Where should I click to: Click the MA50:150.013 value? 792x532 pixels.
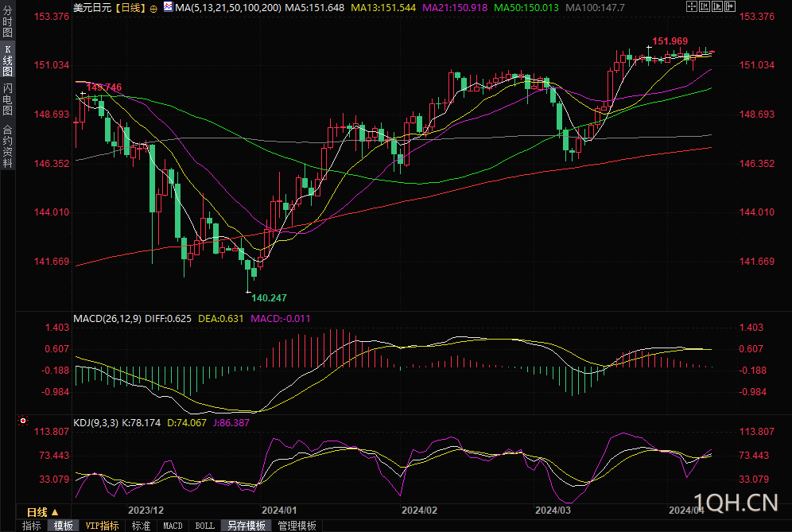click(526, 8)
